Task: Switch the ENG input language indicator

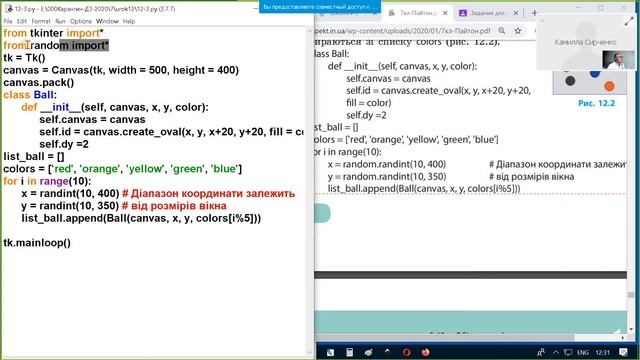Action: (x=583, y=352)
